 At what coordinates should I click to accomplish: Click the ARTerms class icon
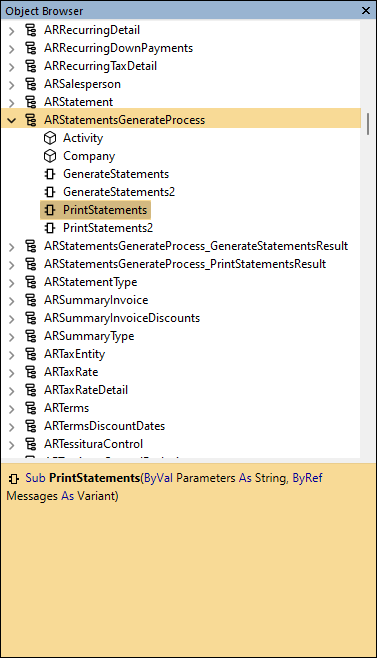pyautogui.click(x=31, y=408)
